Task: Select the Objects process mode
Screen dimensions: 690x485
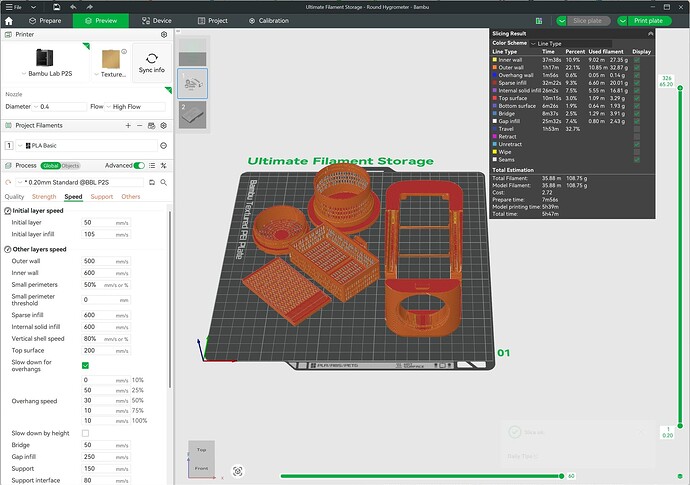Action: 70,166
